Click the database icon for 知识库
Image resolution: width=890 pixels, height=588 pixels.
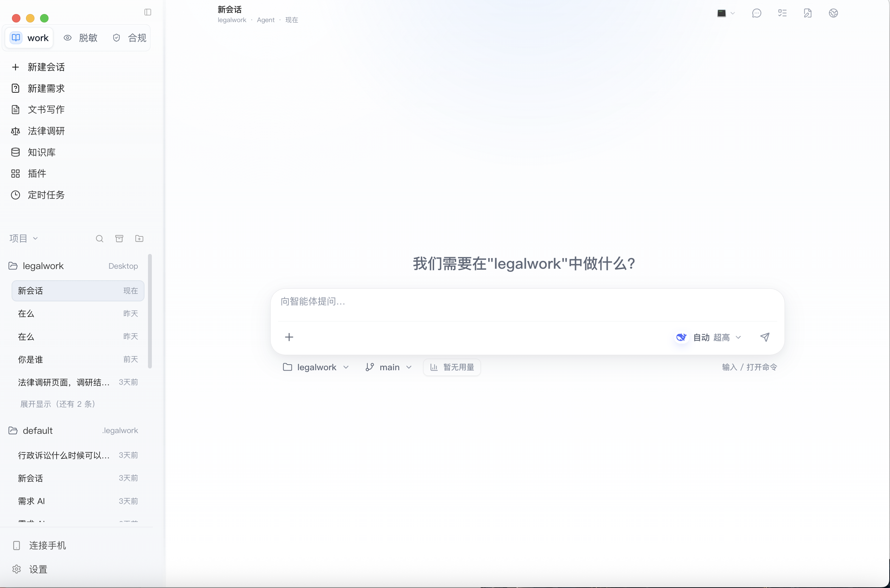coord(15,152)
